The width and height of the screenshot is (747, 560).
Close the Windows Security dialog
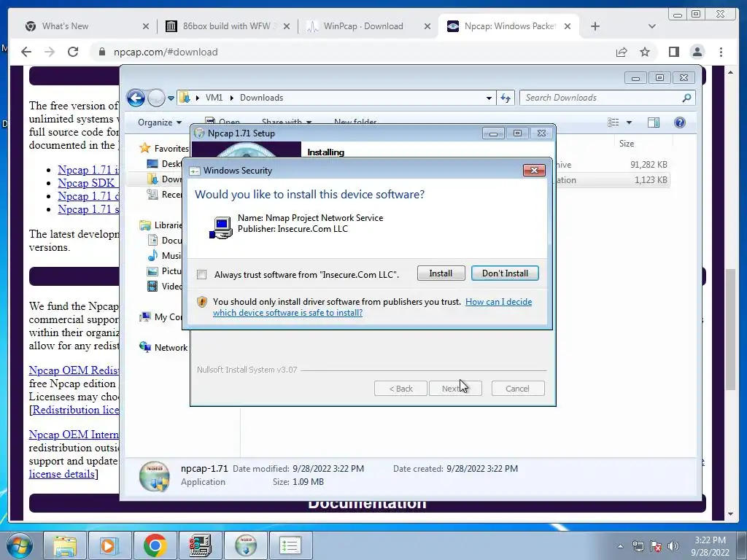pos(533,171)
